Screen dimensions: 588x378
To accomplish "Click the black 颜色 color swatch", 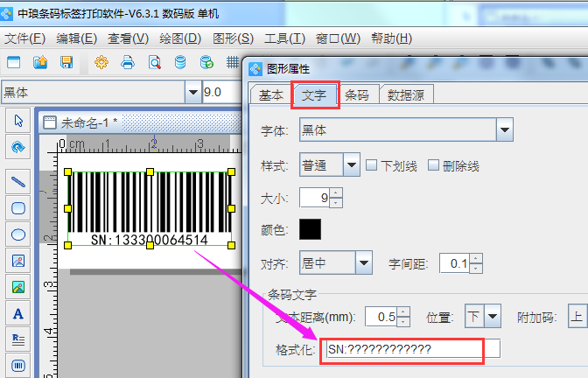I will [310, 229].
